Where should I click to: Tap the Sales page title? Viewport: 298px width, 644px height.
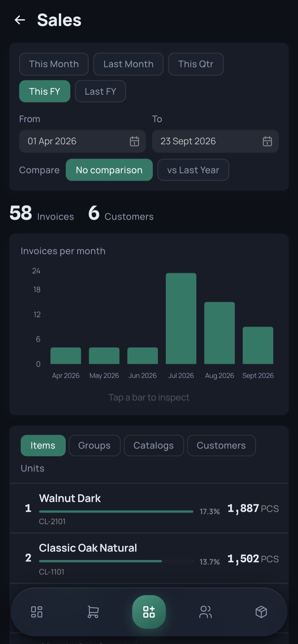pos(59,20)
